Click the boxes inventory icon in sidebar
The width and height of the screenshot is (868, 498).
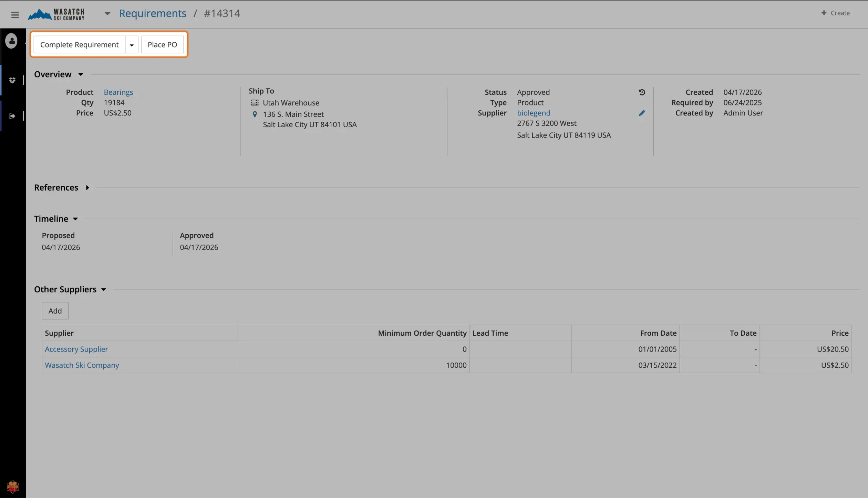pos(12,80)
